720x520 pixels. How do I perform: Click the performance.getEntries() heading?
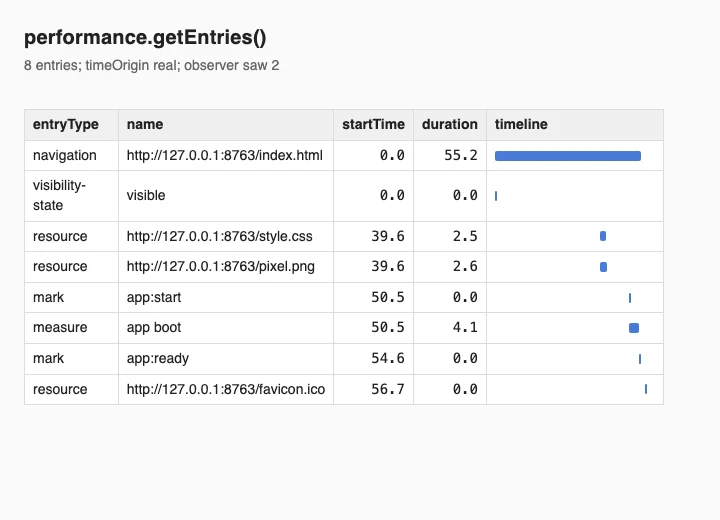(145, 37)
